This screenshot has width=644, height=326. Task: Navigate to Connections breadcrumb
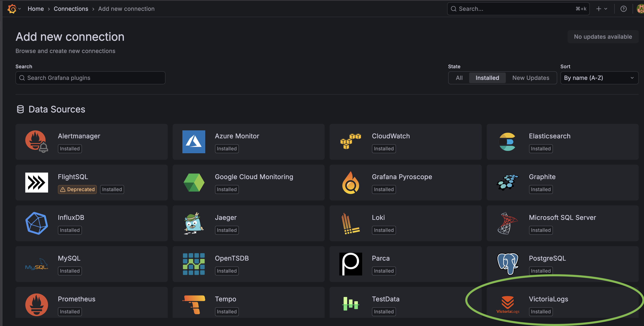coord(71,9)
